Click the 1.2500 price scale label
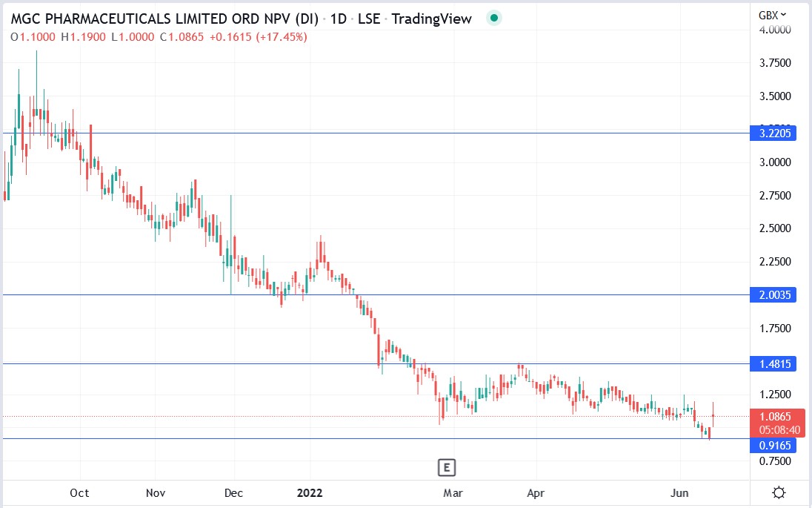The height and width of the screenshot is (508, 812). pos(775,395)
